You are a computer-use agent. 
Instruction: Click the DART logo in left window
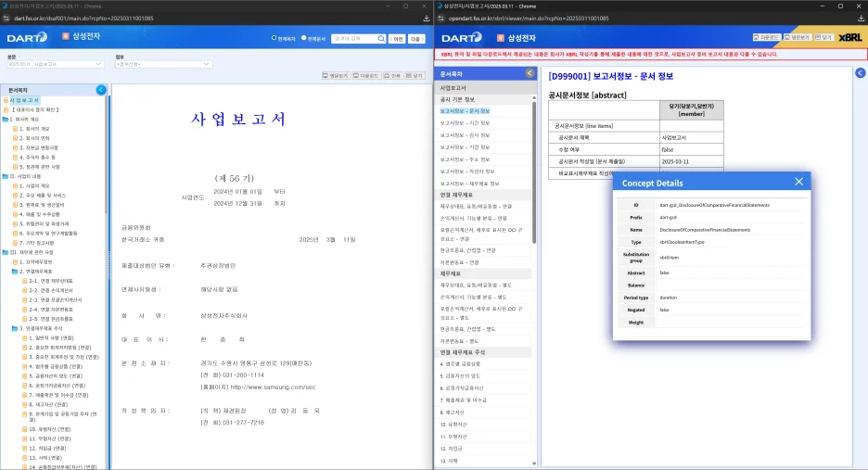25,38
